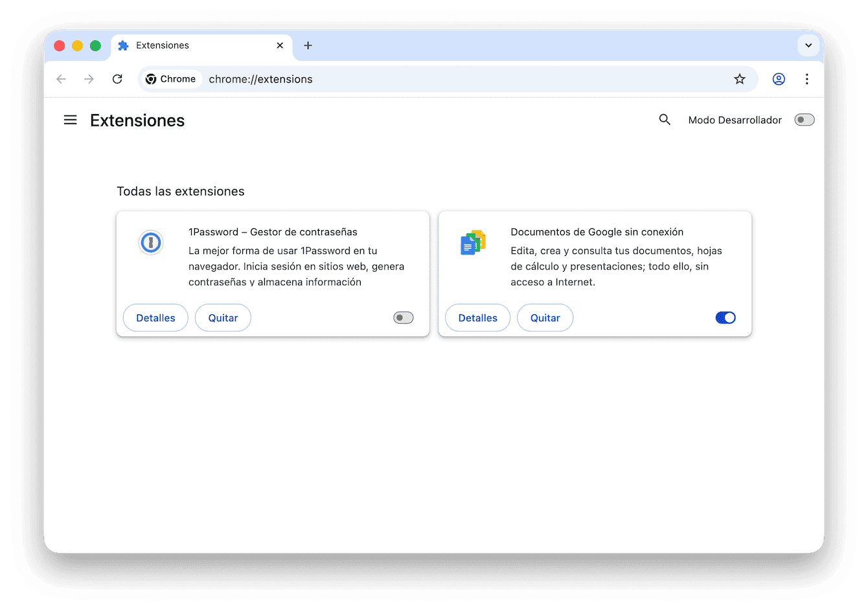This screenshot has height=611, width=868.
Task: Enable Modo Desarrollador
Action: coord(804,119)
